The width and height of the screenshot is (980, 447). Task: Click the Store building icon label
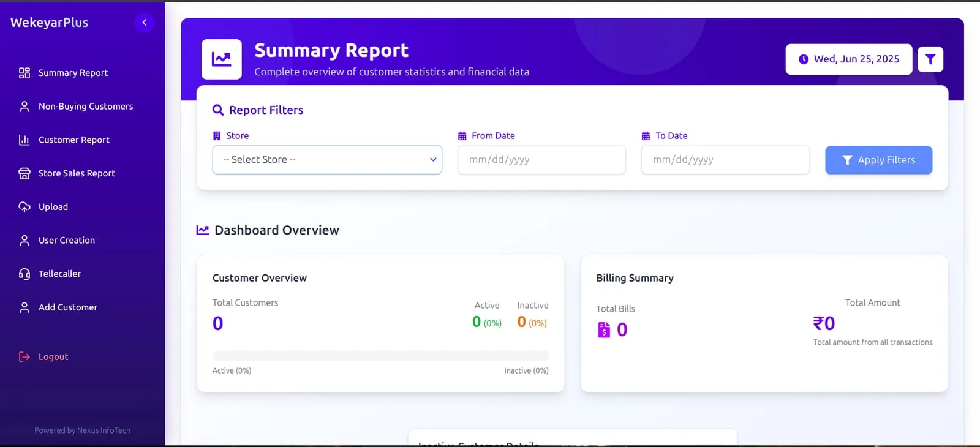coord(217,136)
